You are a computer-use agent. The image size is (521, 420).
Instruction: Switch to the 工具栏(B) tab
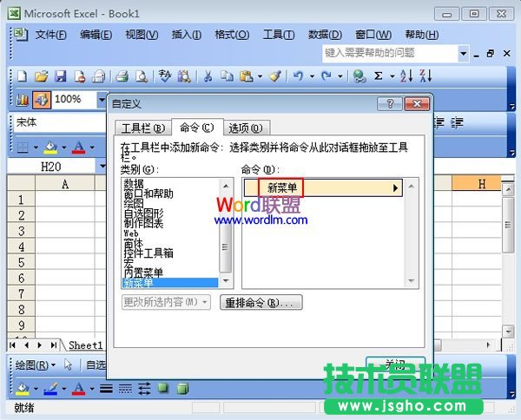pos(141,128)
